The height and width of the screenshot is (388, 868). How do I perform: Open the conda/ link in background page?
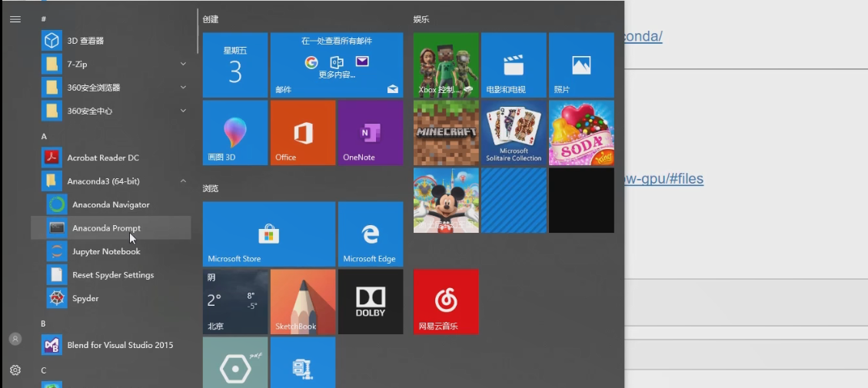(644, 37)
